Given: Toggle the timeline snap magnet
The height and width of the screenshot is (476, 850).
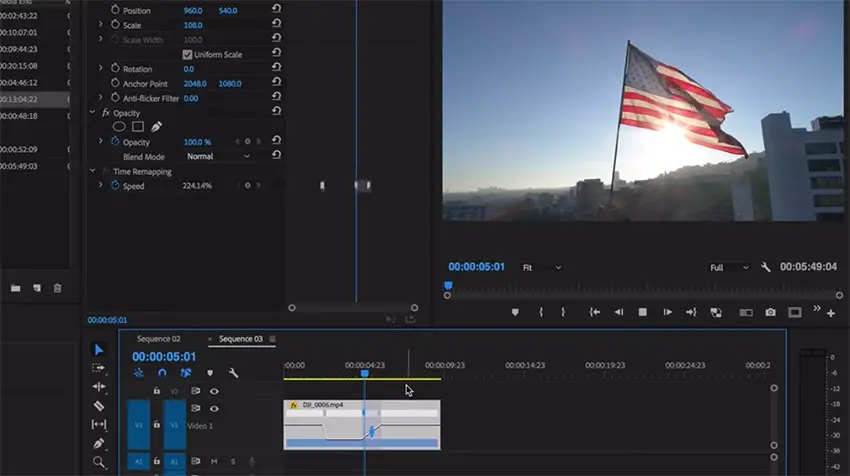Looking at the screenshot, I should [162, 373].
